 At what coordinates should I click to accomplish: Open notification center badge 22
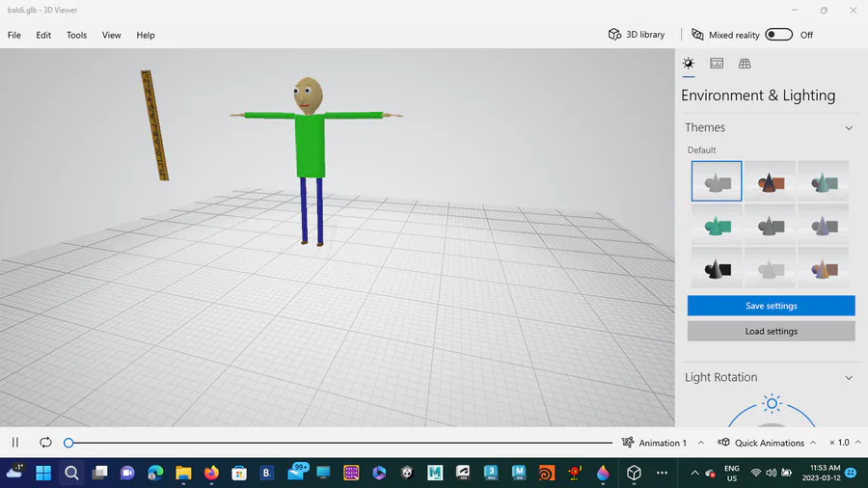851,473
